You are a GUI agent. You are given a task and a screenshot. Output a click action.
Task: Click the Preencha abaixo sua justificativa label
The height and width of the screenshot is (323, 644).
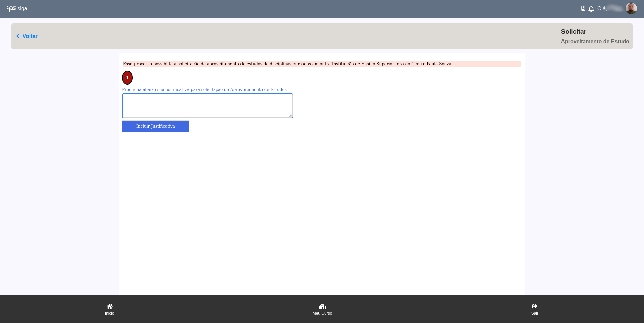[x=204, y=90]
